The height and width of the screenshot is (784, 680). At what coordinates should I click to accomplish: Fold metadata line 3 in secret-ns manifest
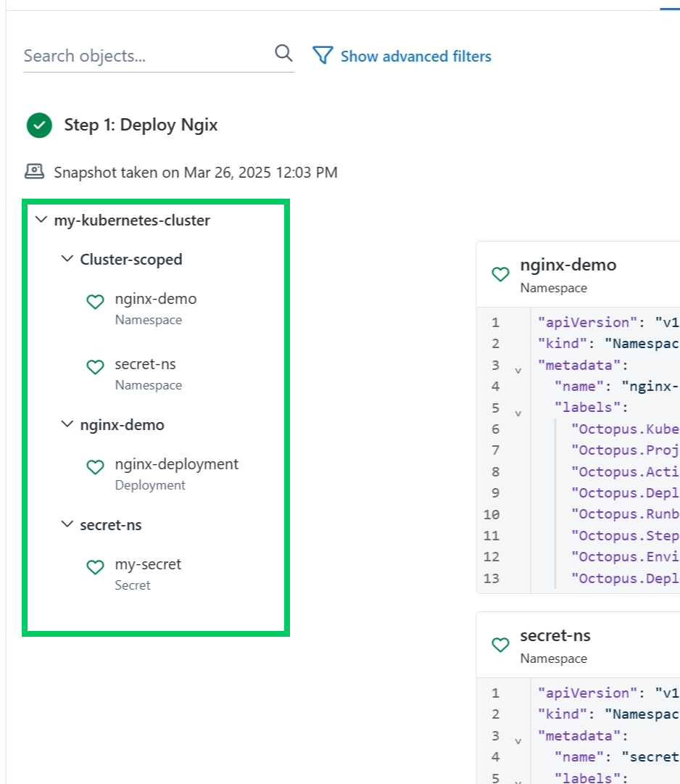(x=518, y=741)
